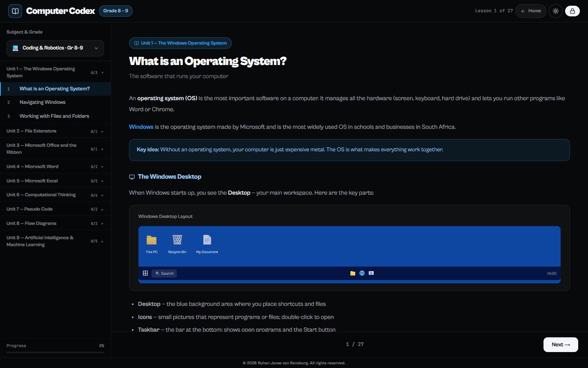This screenshot has height=368, width=588.
Task: Expand Unit 7 — Pseudo Code
Action: pos(55,209)
